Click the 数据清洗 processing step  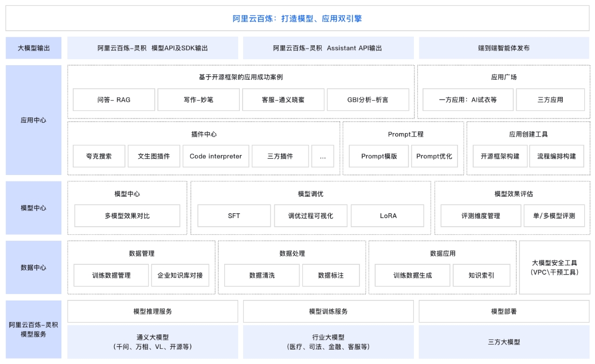click(x=261, y=275)
